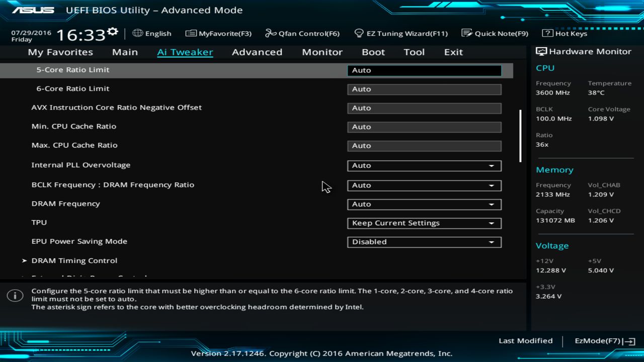Screen dimensions: 644x362
Task: Open the TPU dropdown showing Keep Current Settings
Action: 424,223
